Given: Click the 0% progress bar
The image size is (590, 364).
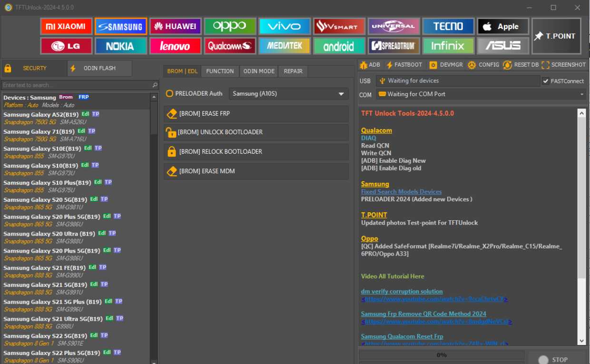Looking at the screenshot, I should (x=441, y=355).
